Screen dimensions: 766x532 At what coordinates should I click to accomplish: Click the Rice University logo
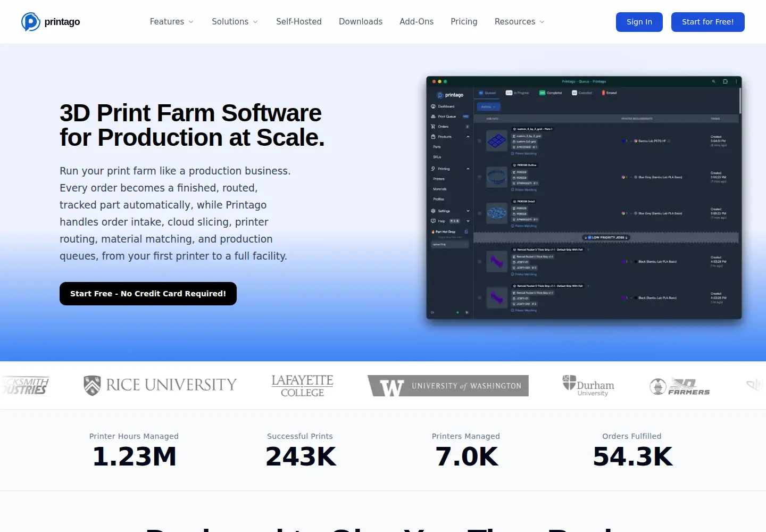point(160,385)
